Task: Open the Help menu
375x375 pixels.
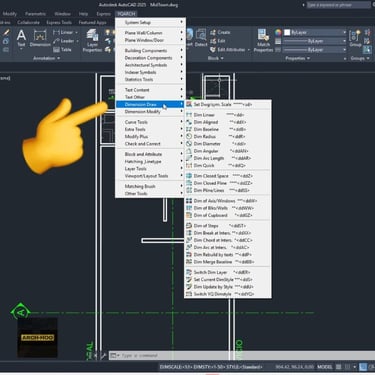Action: point(83,14)
